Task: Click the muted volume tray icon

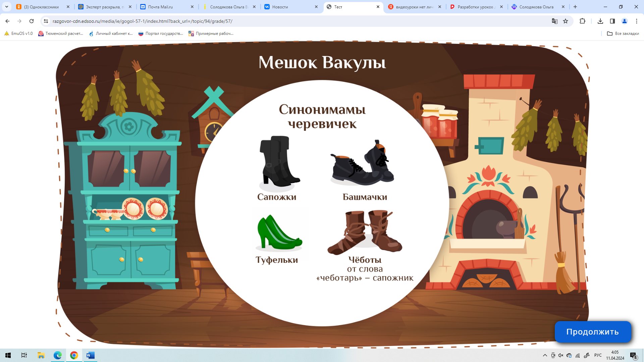Action: click(561, 355)
